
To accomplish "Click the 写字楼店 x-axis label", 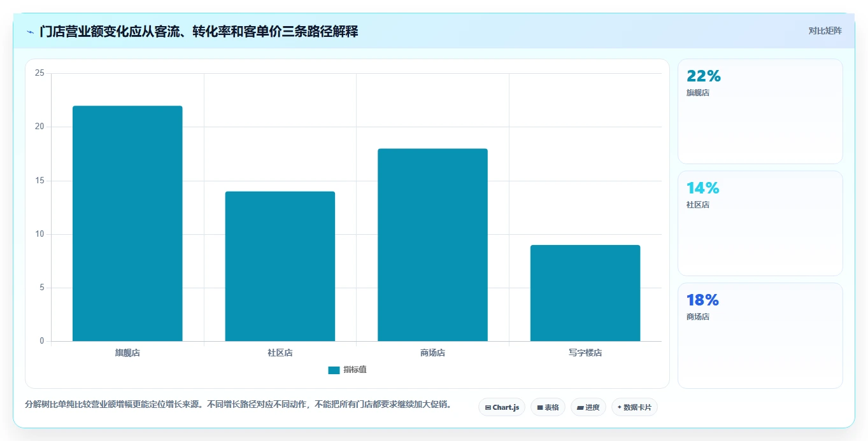I will point(585,353).
